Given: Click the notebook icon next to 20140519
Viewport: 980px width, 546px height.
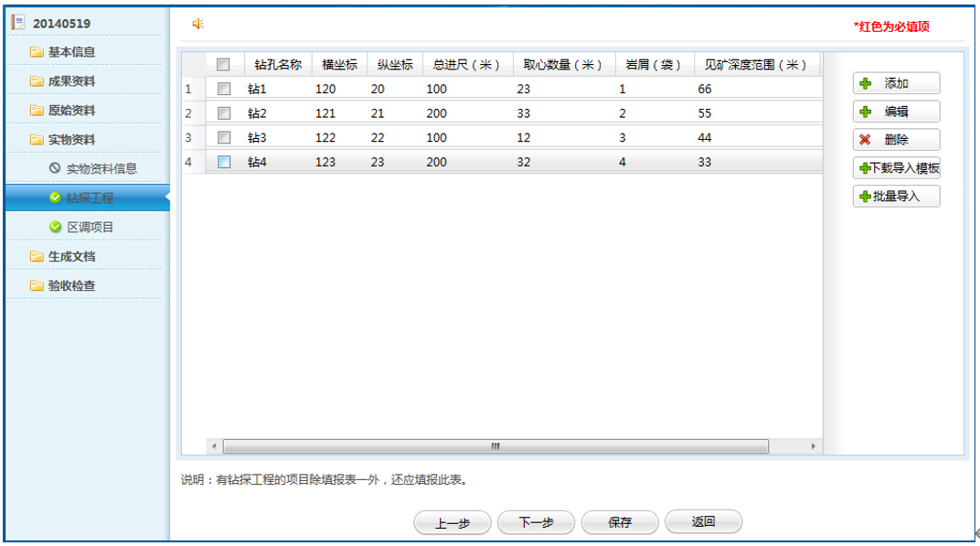Looking at the screenshot, I should click(18, 23).
